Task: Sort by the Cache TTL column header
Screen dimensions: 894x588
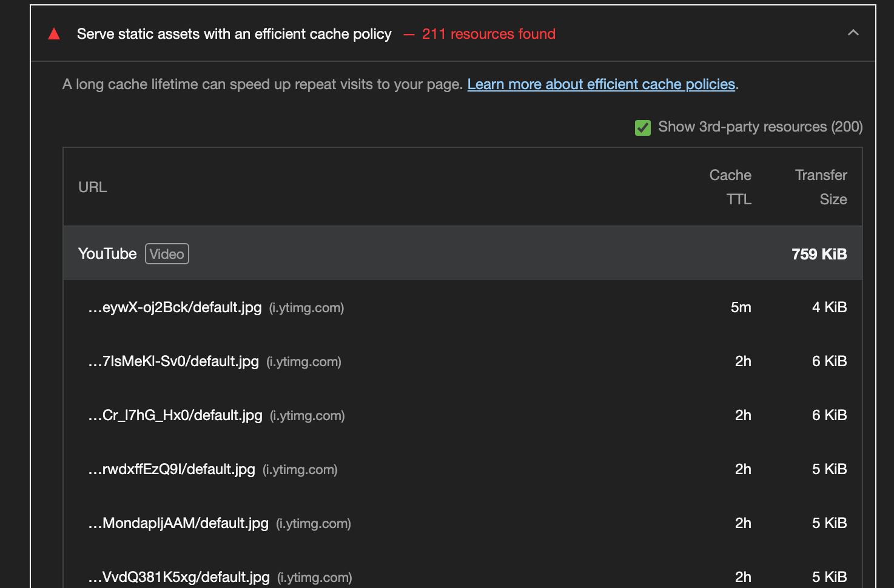Action: [x=730, y=187]
